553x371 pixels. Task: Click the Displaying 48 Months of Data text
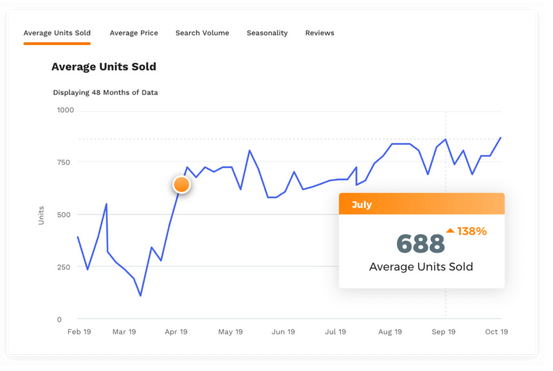pos(105,93)
